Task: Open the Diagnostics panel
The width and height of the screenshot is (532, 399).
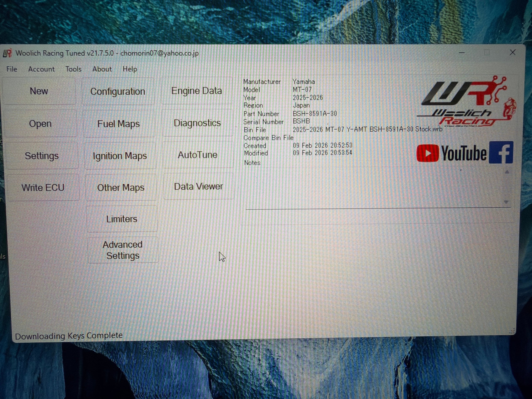Action: pyautogui.click(x=197, y=123)
